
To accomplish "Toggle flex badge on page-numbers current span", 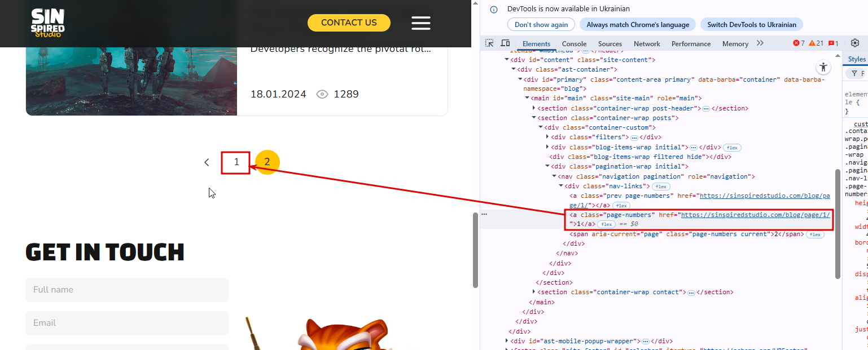I will click(x=815, y=234).
